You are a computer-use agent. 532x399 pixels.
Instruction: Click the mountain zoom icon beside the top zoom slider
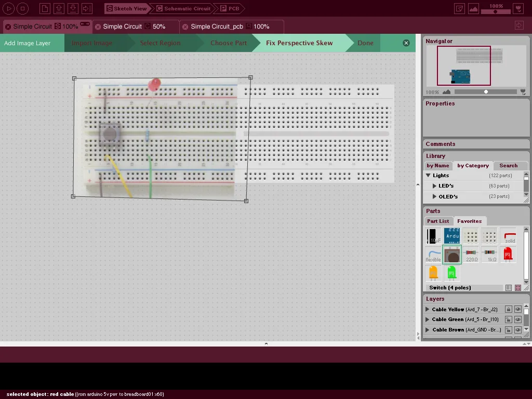[473, 8]
